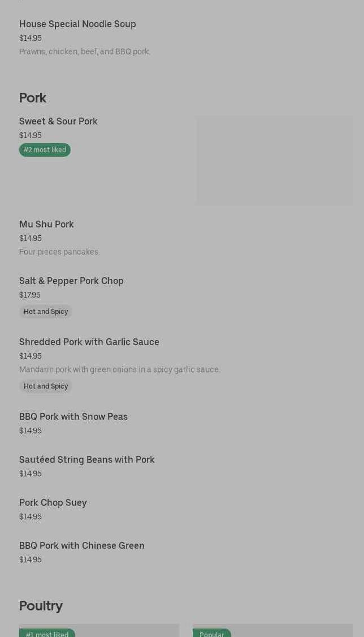The image size is (364, 637).
Task: Click Hot and Spicy tag under Salt & Pepper Pork Chop
Action: click(x=46, y=312)
